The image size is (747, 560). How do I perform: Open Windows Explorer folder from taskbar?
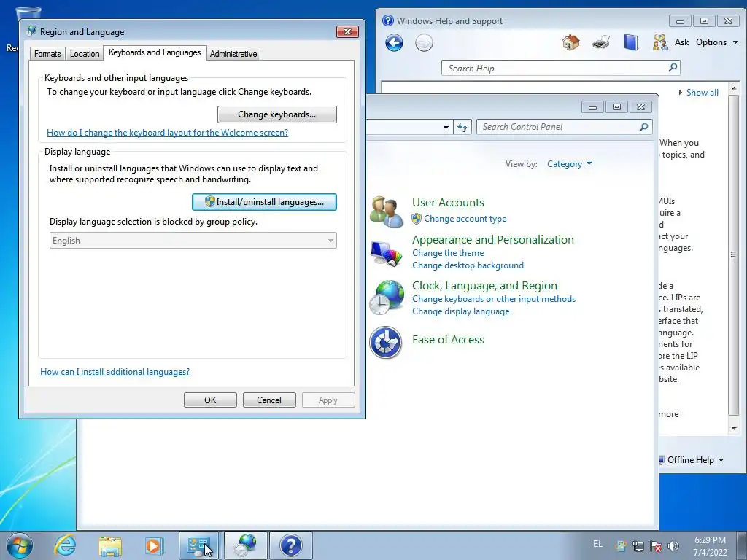110,545
